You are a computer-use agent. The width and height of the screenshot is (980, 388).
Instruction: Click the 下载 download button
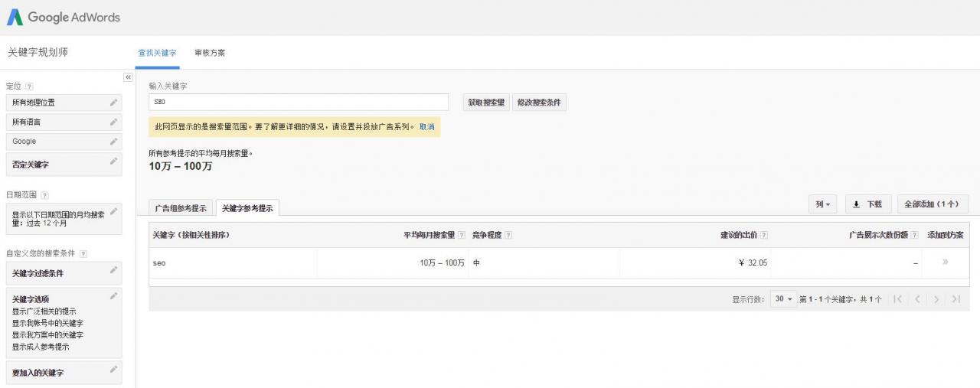pos(868,204)
